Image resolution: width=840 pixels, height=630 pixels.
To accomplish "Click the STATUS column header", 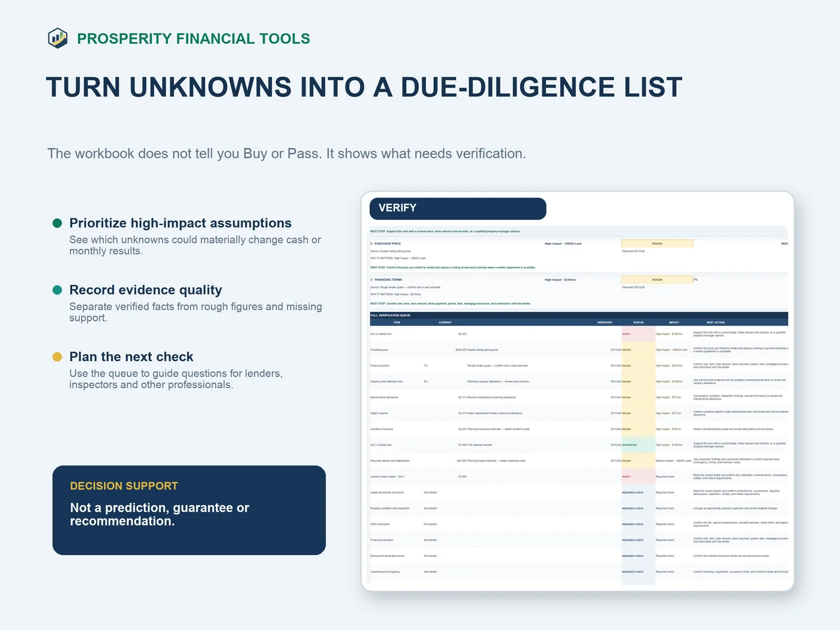I will 638,322.
